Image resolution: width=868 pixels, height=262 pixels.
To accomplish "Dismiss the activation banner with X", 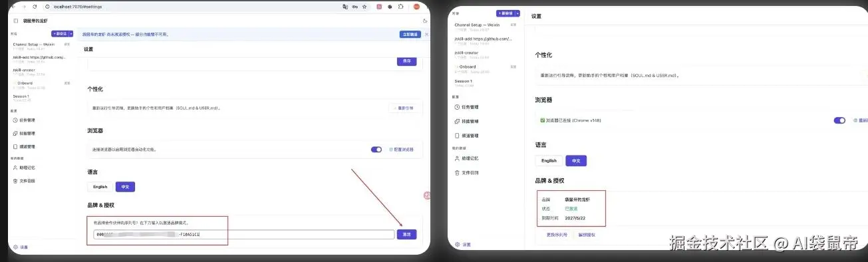I will (x=426, y=34).
